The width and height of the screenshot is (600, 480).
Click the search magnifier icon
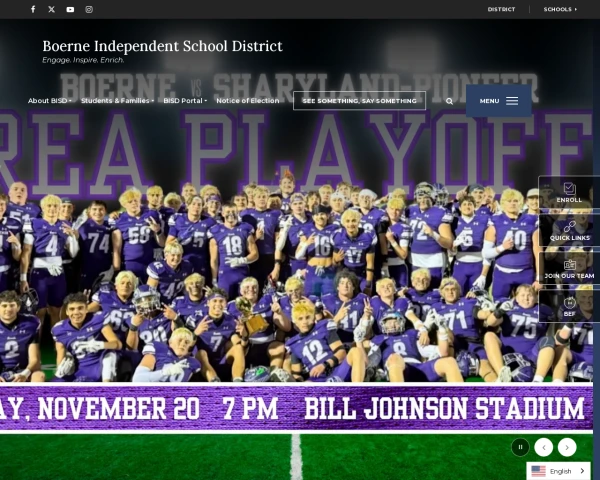click(449, 101)
